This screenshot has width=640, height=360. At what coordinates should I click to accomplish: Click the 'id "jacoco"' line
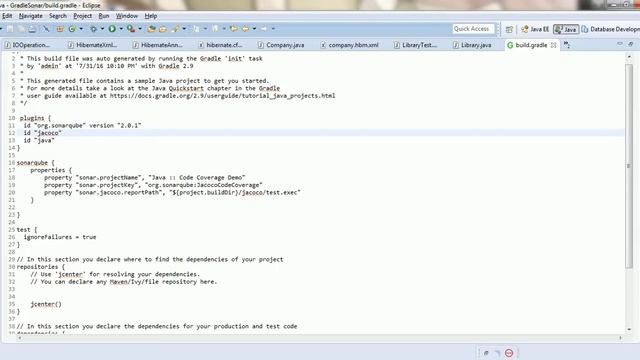[x=42, y=133]
